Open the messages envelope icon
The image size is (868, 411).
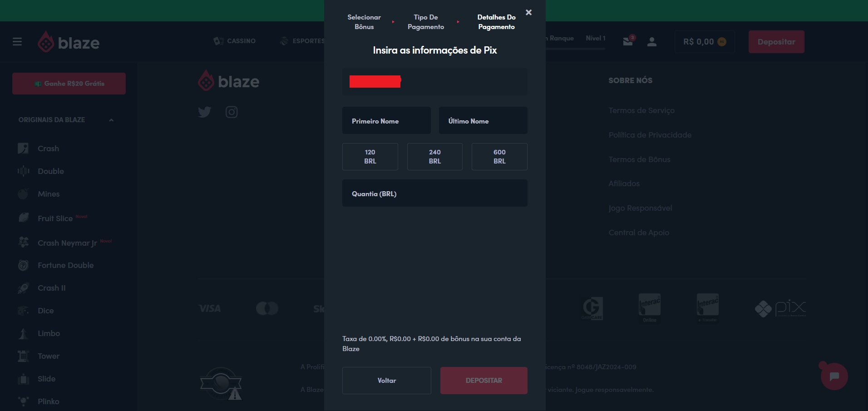pyautogui.click(x=628, y=41)
